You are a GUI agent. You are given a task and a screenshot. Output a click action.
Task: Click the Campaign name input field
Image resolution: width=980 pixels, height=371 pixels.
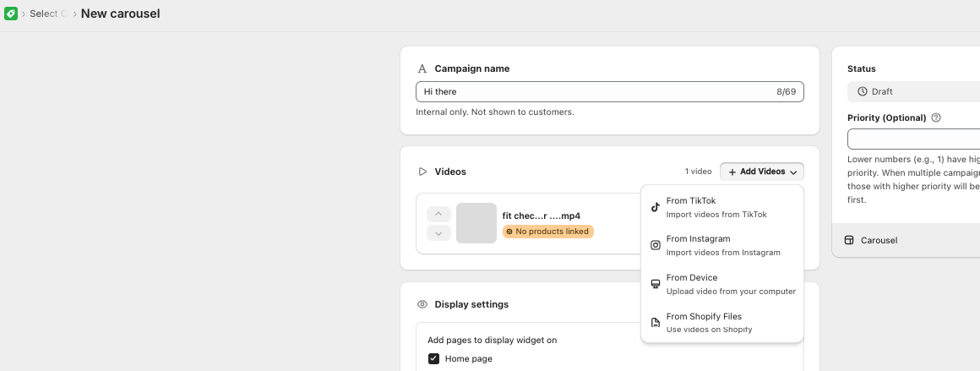point(609,91)
